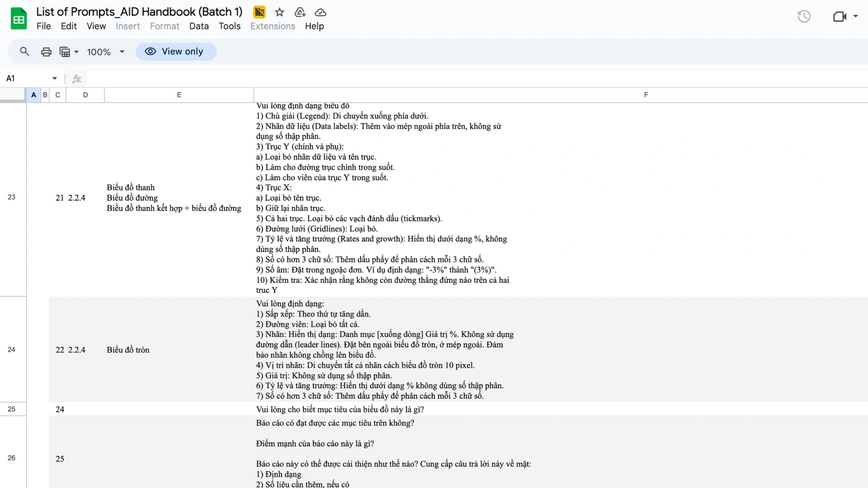
Task: Star the List of Prompts document
Action: pos(279,12)
